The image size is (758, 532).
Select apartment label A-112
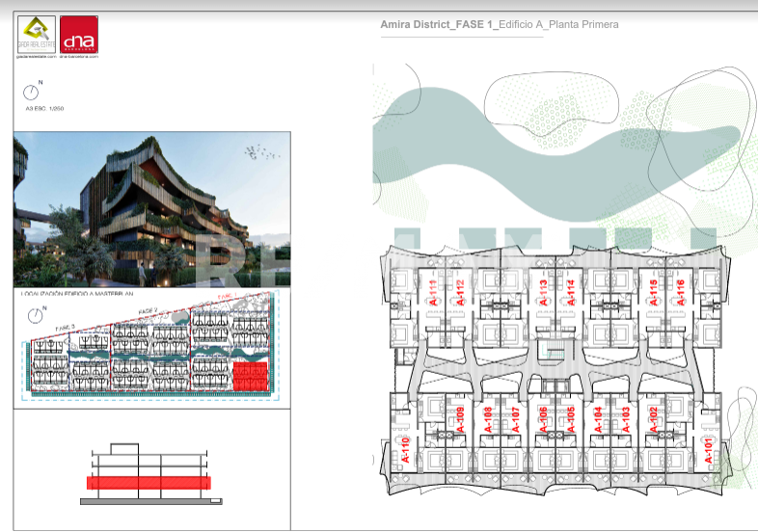(x=460, y=292)
